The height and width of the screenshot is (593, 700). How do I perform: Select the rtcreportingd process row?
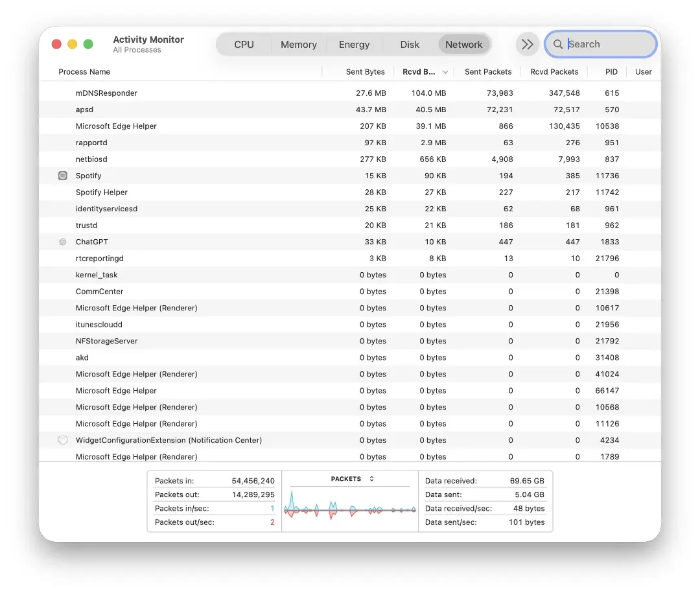click(350, 258)
